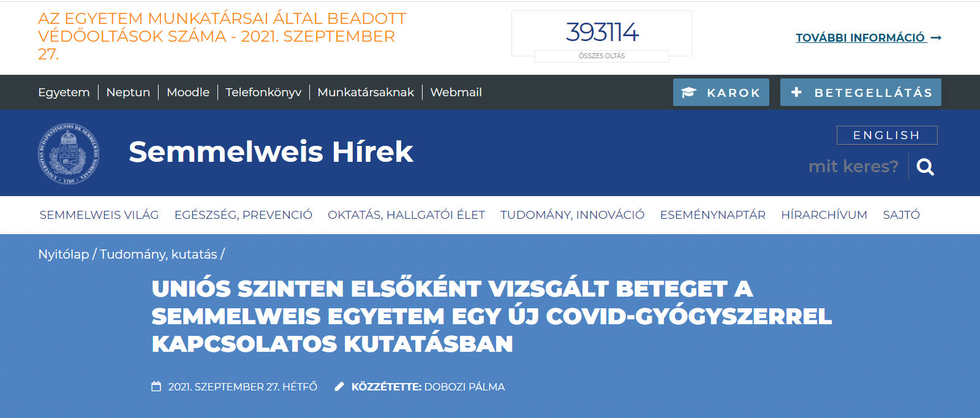Screen dimensions: 980x418
Task: Click the author name DOBOZI PÁLMA
Action: pyautogui.click(x=464, y=387)
